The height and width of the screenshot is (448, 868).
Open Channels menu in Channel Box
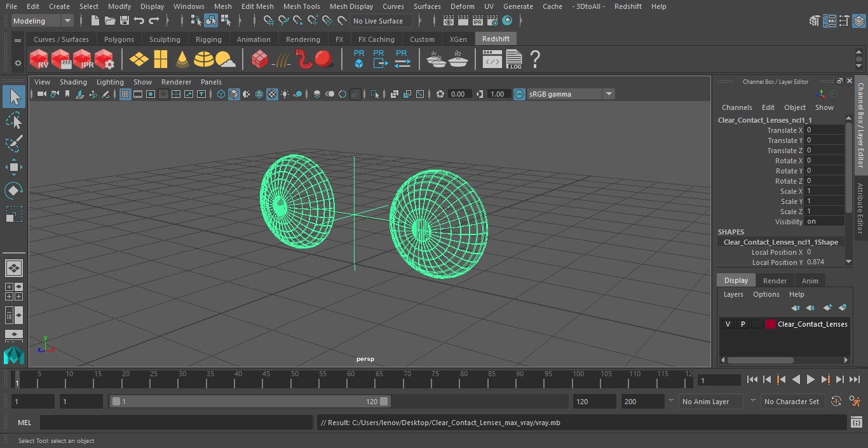tap(736, 107)
